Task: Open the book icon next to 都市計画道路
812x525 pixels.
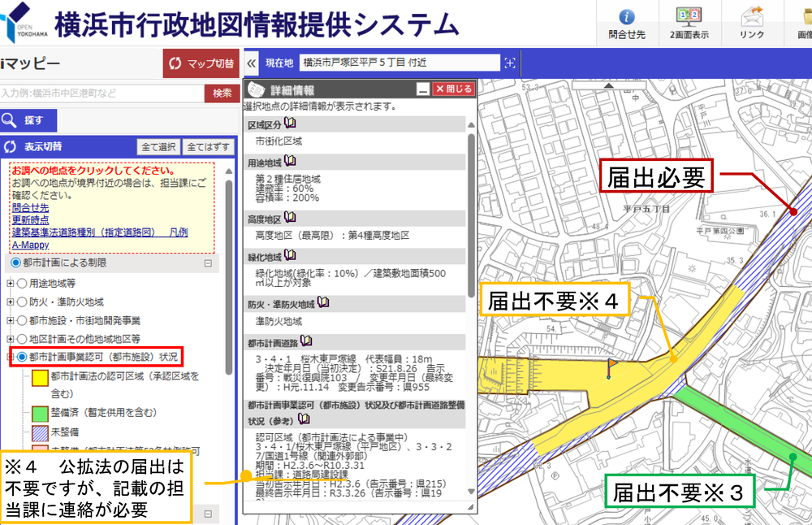Action: [x=306, y=341]
